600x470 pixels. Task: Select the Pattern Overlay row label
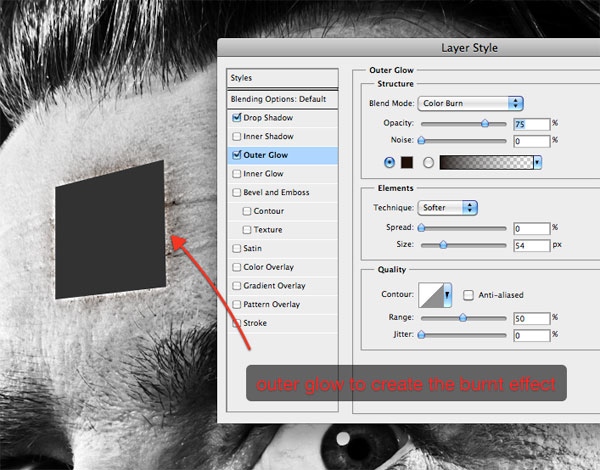pos(272,304)
